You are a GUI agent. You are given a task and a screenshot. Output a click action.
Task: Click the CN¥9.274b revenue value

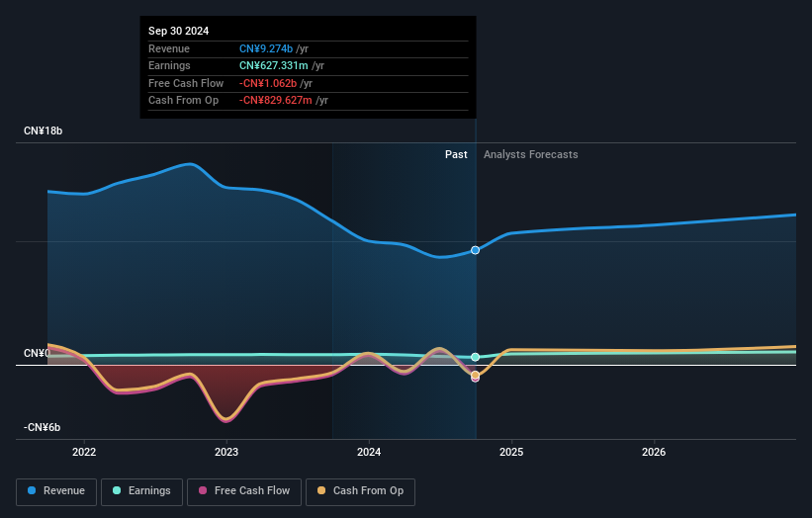pyautogui.click(x=266, y=48)
